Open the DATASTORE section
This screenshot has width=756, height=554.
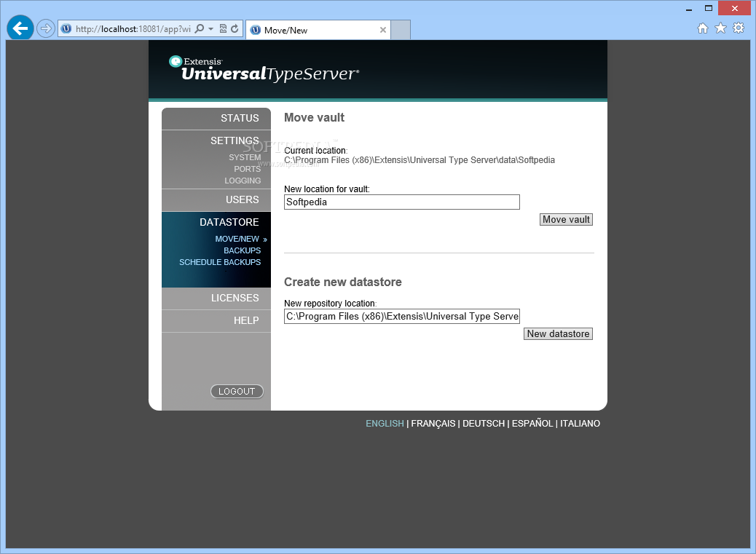(229, 222)
